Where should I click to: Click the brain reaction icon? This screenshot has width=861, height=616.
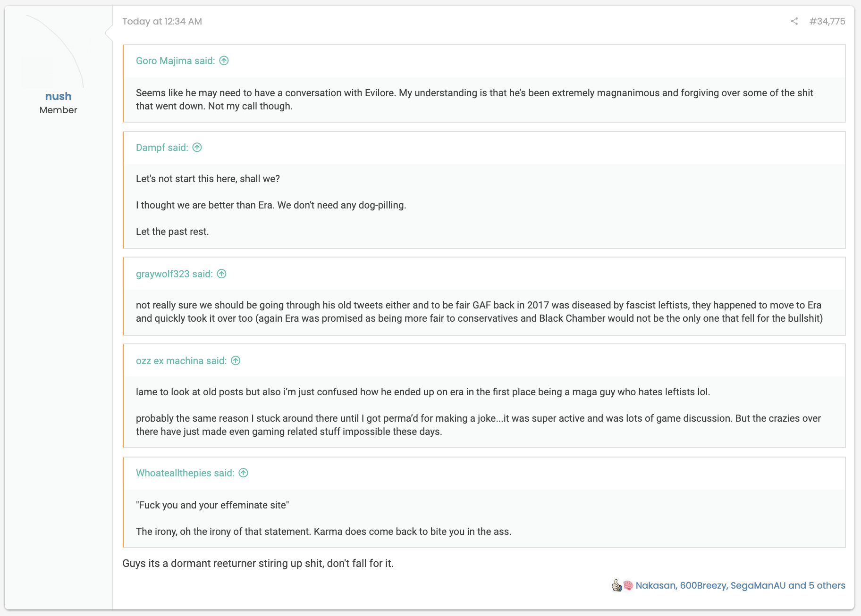tap(628, 585)
